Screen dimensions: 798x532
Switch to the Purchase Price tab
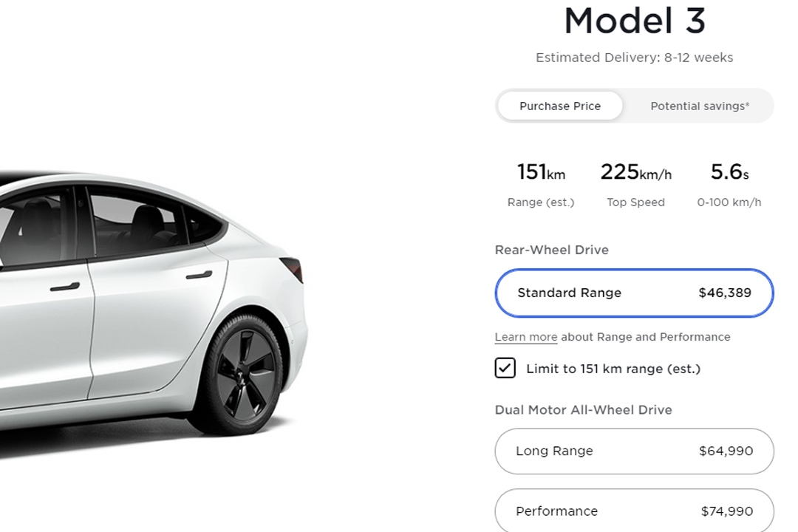pos(560,106)
